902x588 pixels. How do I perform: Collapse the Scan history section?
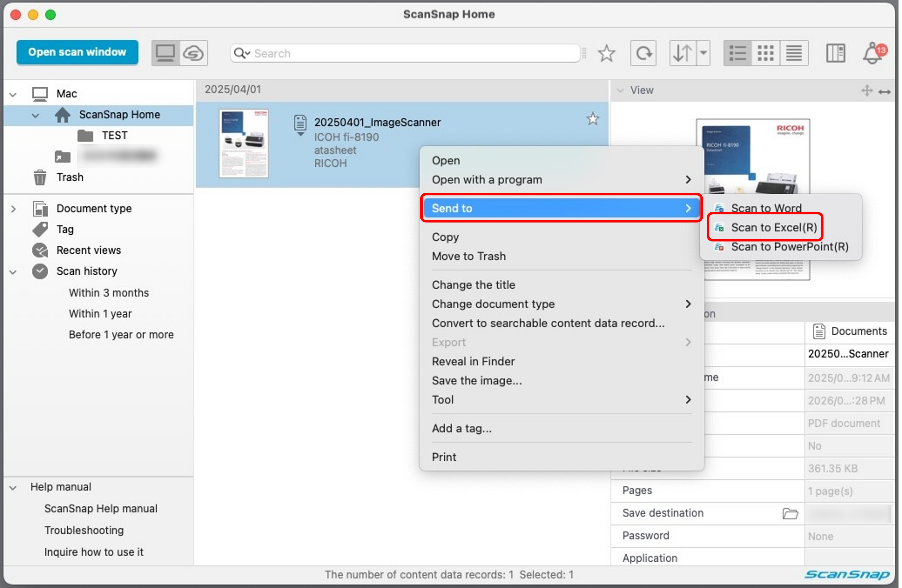(13, 272)
